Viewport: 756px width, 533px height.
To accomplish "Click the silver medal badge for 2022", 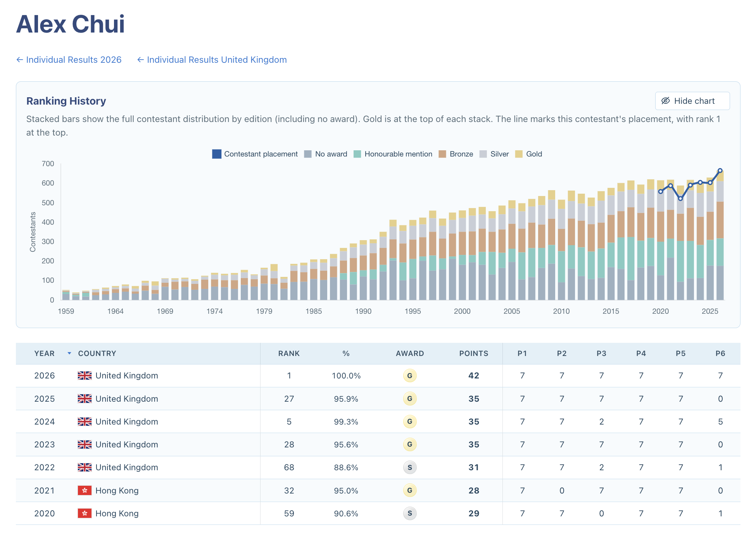I will tap(410, 468).
